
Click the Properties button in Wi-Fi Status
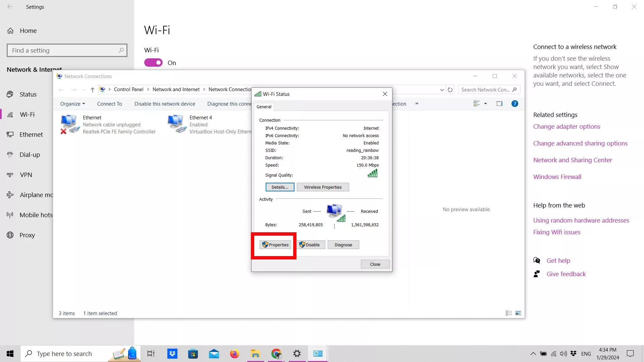pyautogui.click(x=275, y=245)
